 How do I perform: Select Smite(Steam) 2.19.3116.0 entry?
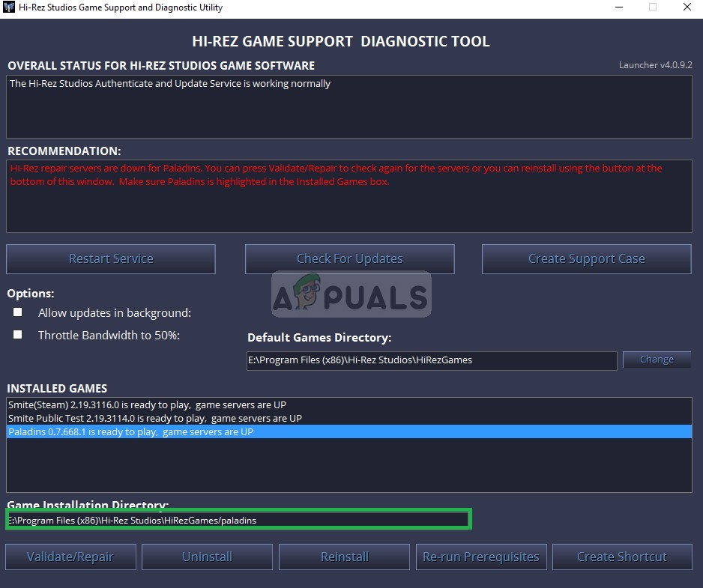(349, 404)
